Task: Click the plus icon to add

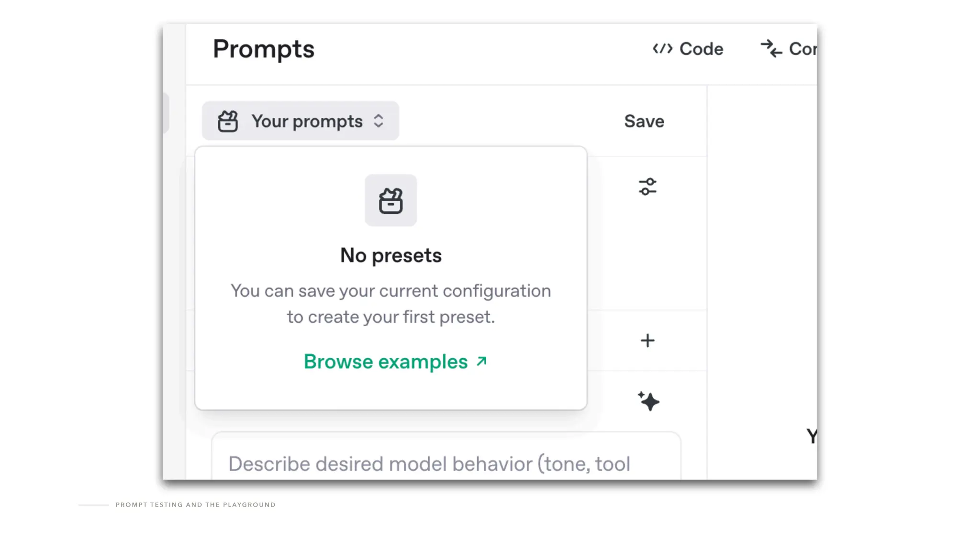Action: [647, 341]
